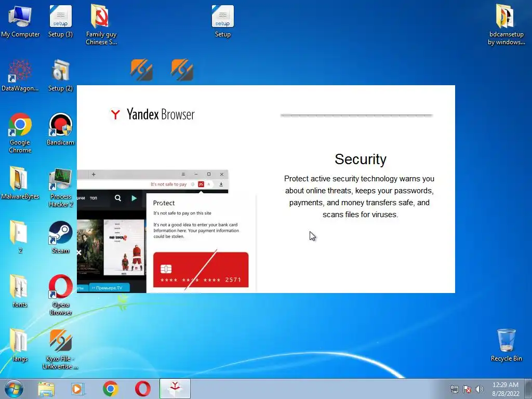The image size is (532, 399).
Task: Open the Action Center flag icon
Action: (467, 389)
